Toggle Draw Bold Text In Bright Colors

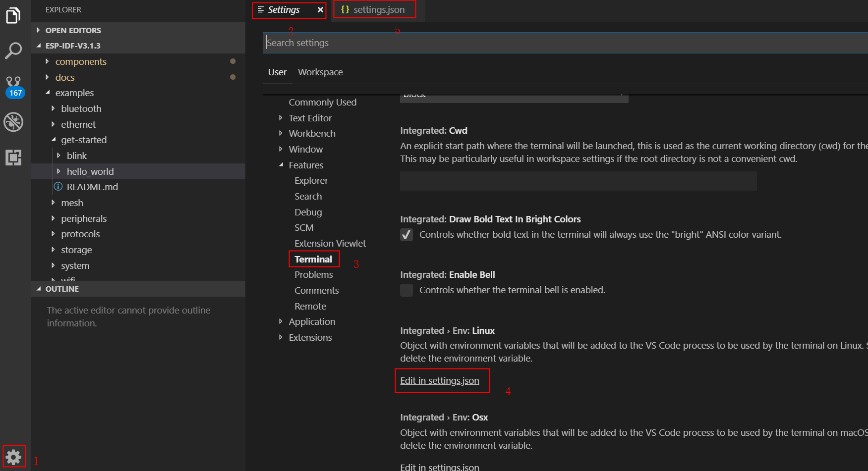pos(406,235)
